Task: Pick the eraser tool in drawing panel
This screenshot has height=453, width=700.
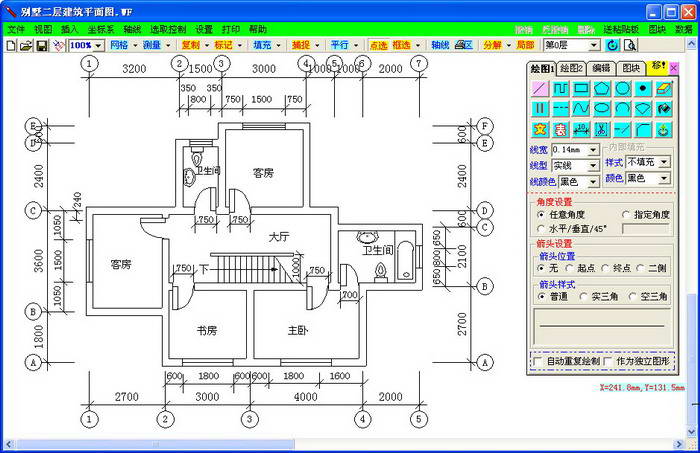Action: 665,89
